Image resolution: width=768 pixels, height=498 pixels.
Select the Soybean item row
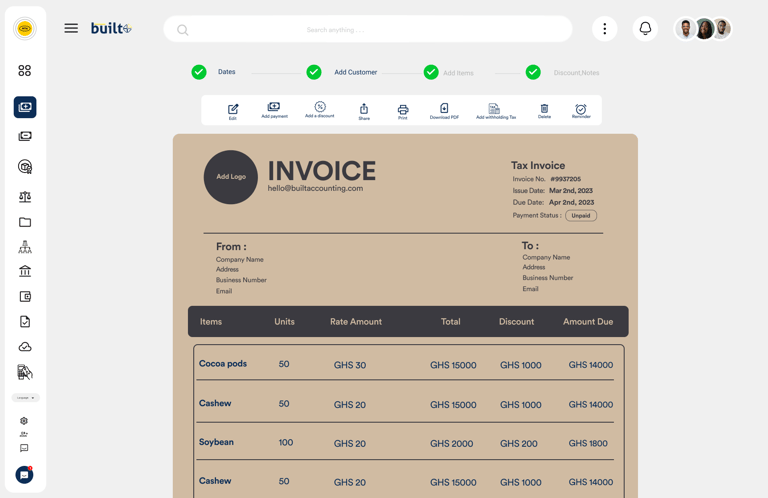click(x=405, y=443)
